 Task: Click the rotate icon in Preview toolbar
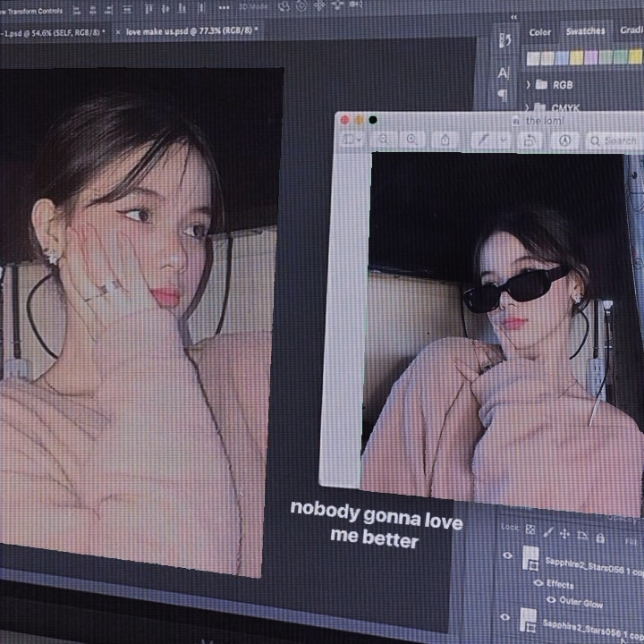530,141
